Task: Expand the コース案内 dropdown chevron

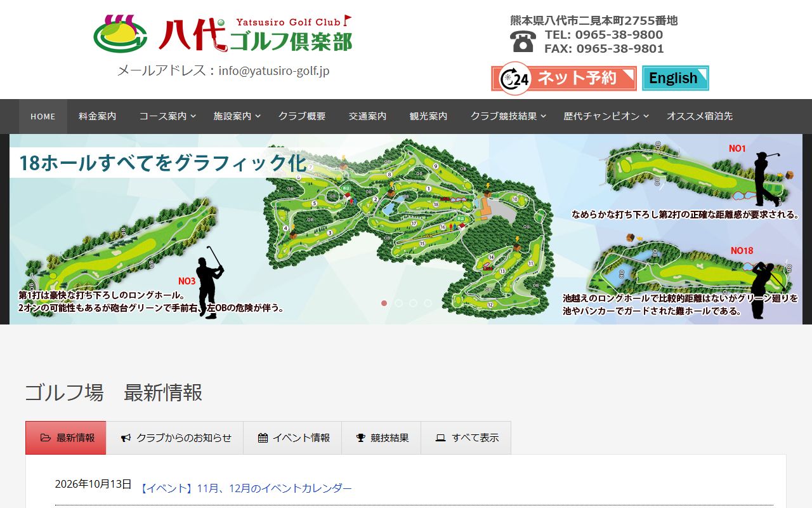Action: [193, 116]
